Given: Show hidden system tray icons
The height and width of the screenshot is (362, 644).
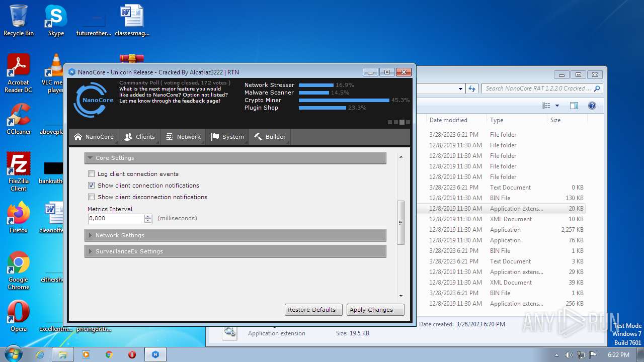Looking at the screenshot, I should pos(556,355).
